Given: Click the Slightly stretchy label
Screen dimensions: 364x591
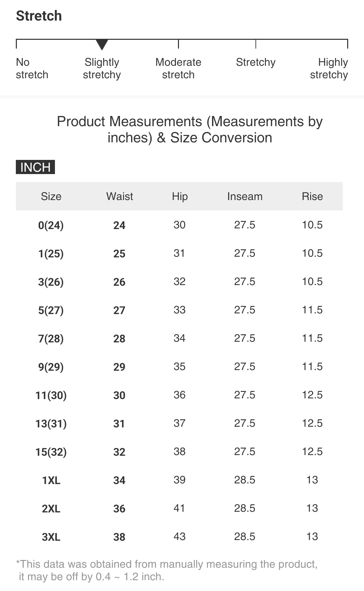Looking at the screenshot, I should pos(102,68).
